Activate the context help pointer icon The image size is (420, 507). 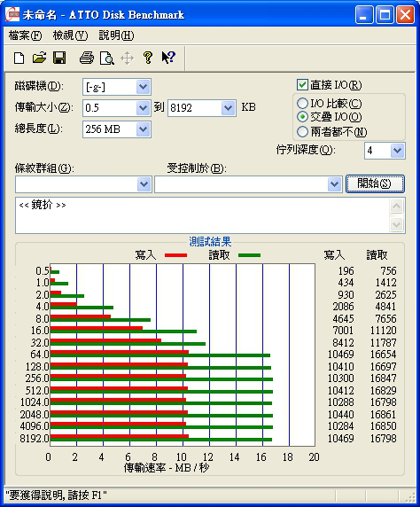168,58
